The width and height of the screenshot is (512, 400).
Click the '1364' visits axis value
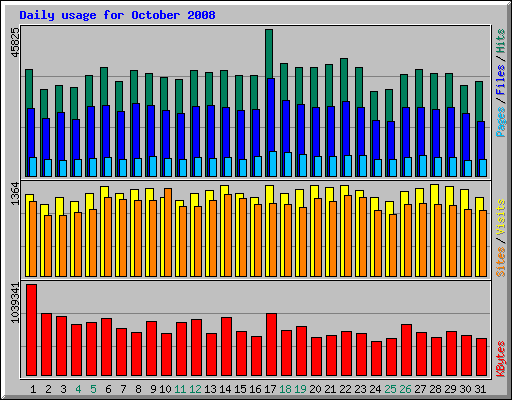(15, 194)
